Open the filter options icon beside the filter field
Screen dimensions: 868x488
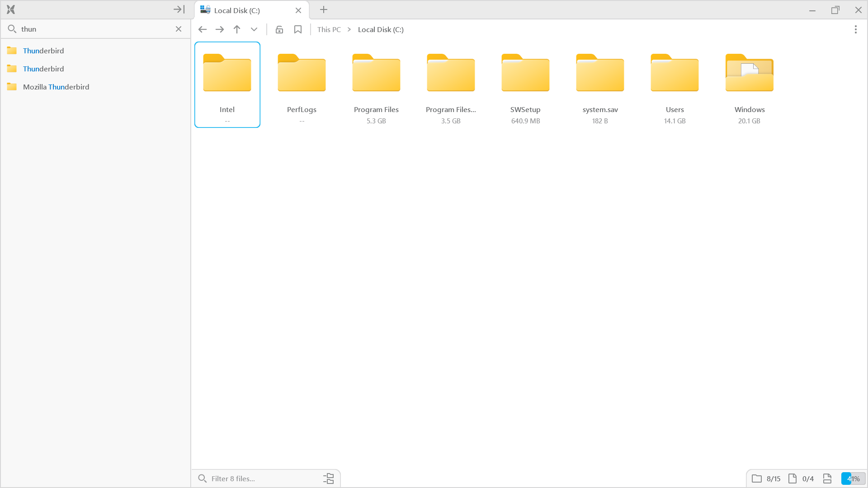click(x=329, y=478)
